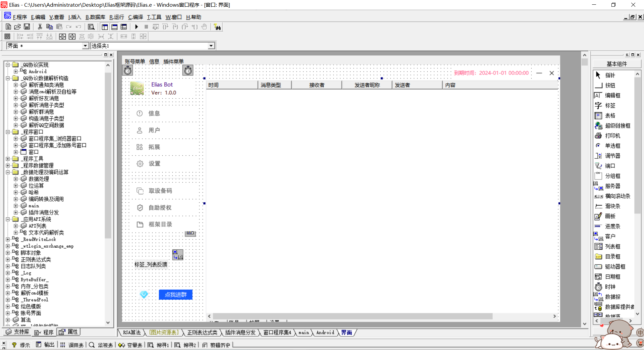Image resolution: width=644 pixels, height=350 pixels.
Task: Switch to the 插件消息分发 tab
Action: point(240,333)
